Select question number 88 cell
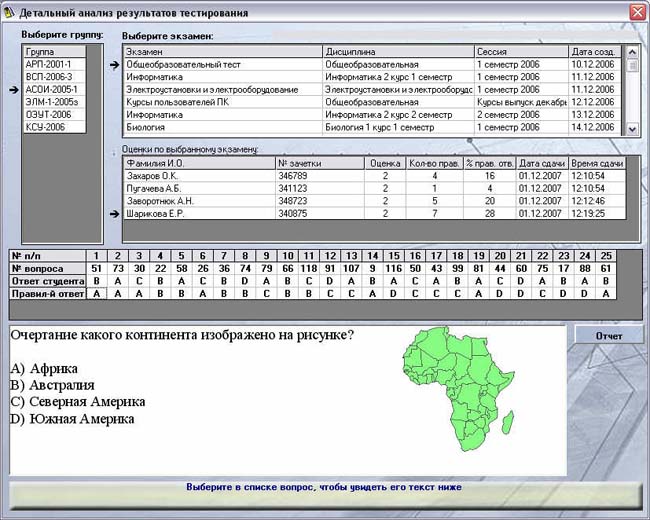Screen dimensions: 650x520 pyautogui.click(x=585, y=268)
